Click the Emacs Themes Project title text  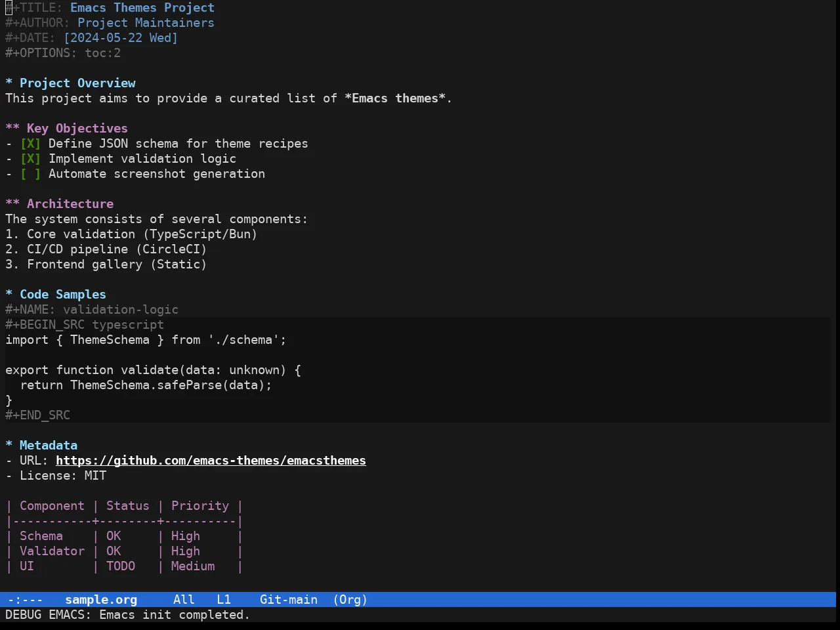point(142,8)
